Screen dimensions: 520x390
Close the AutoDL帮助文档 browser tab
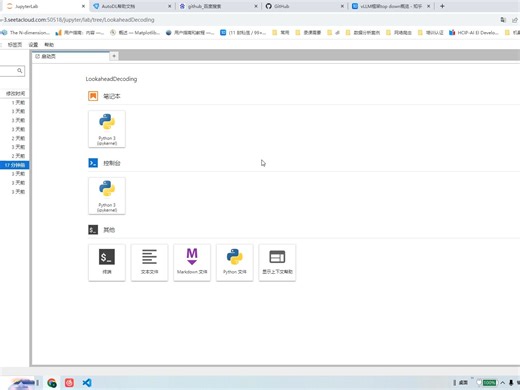tap(169, 6)
